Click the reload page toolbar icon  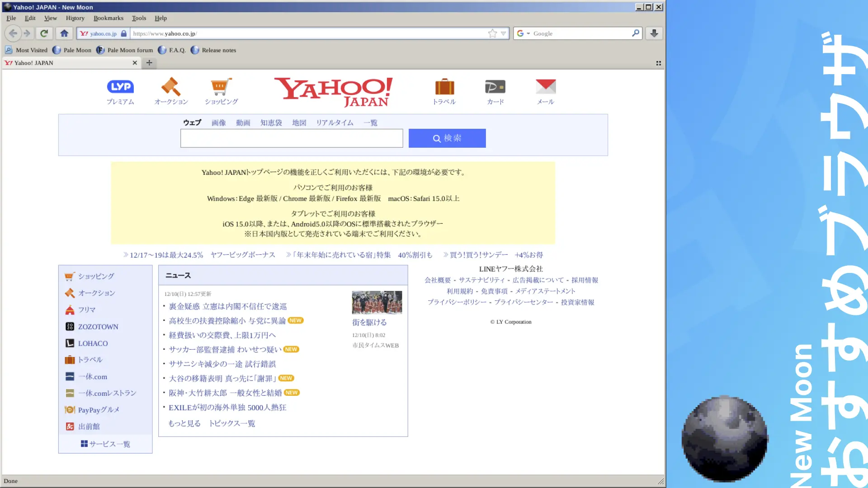click(44, 33)
